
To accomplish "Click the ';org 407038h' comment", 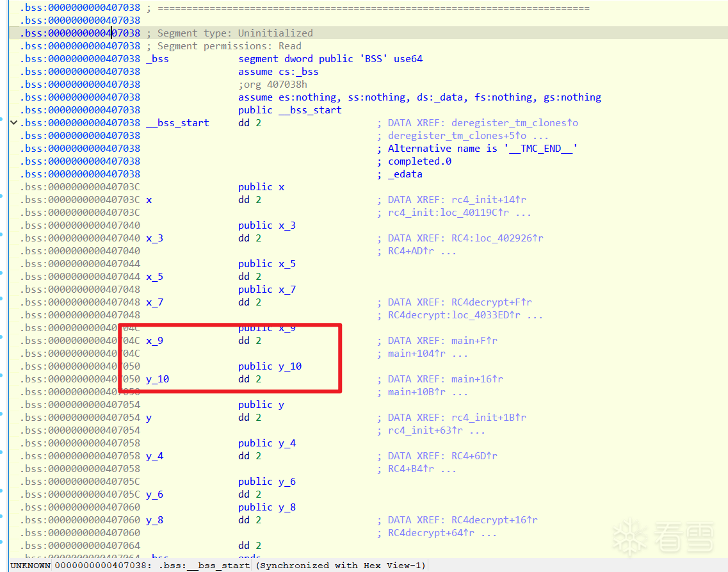I will (273, 85).
